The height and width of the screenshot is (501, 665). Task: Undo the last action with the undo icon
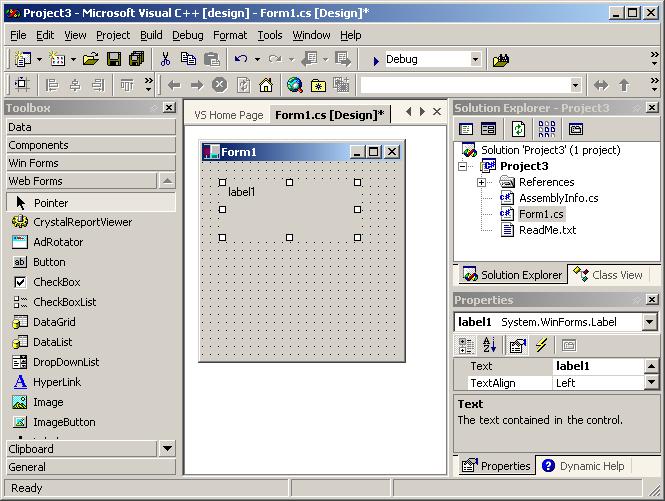241,59
